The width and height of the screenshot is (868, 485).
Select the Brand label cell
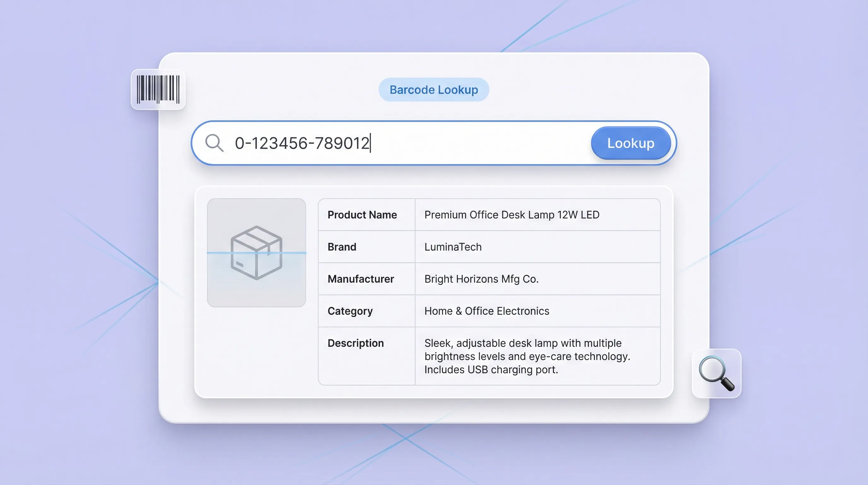point(342,247)
